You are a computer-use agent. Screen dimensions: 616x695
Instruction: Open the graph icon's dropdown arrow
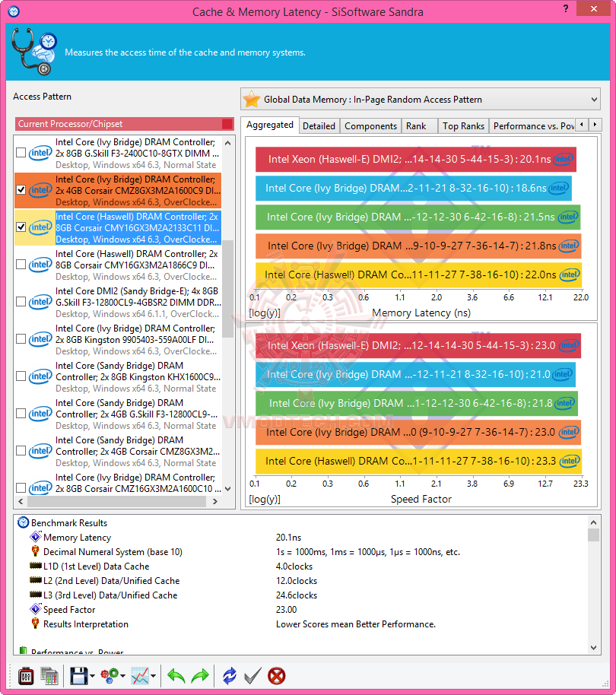154,677
